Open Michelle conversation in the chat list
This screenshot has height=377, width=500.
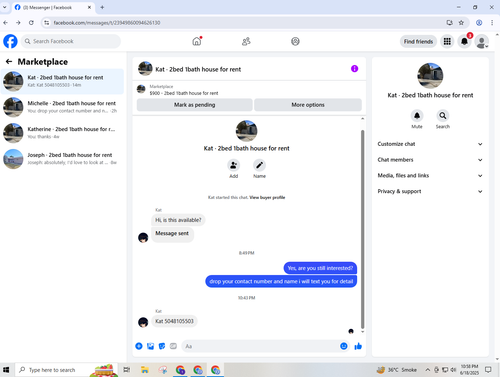click(x=62, y=107)
